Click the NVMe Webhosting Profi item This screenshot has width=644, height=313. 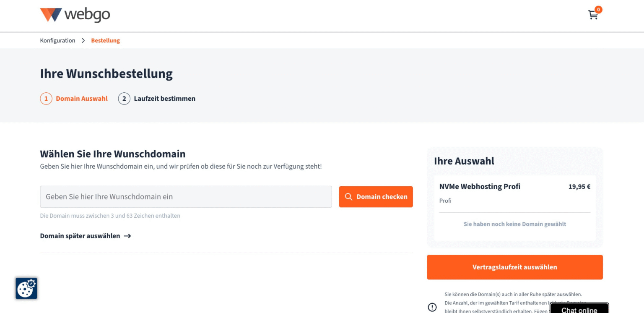480,186
